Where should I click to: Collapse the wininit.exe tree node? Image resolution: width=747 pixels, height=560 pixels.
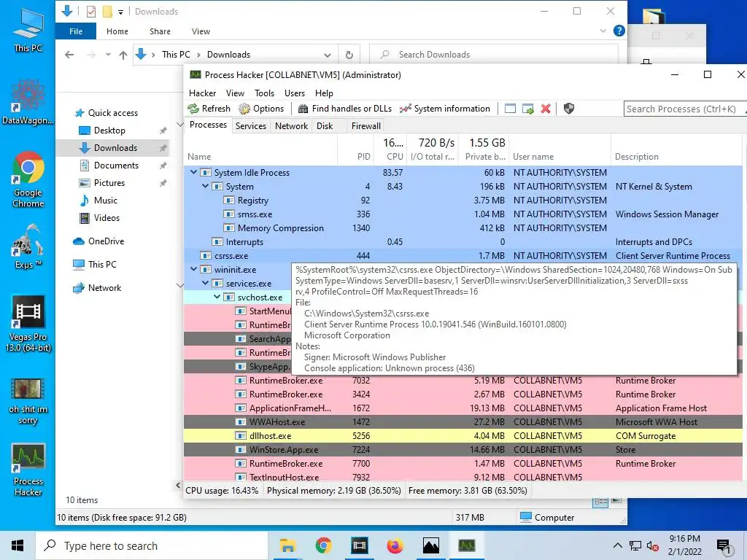[193, 269]
